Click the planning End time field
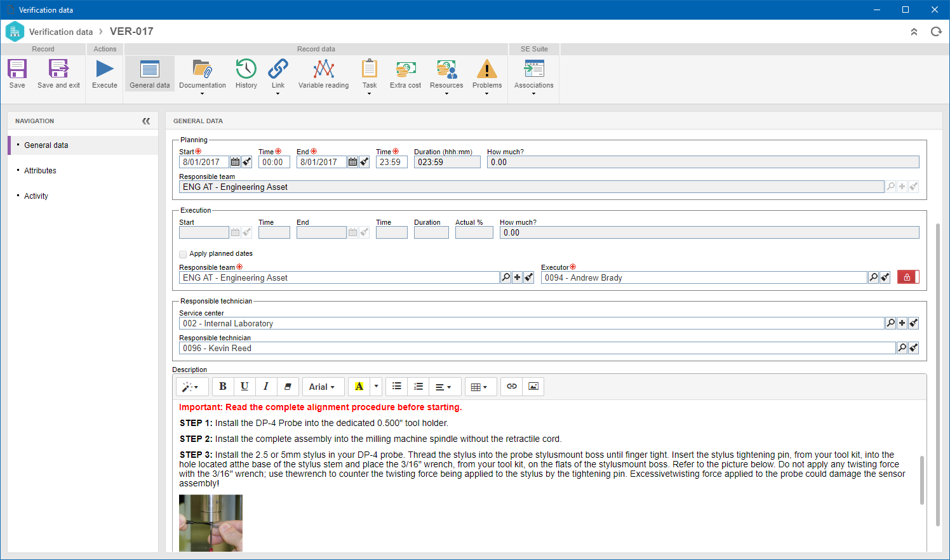The image size is (950, 560). pyautogui.click(x=392, y=162)
